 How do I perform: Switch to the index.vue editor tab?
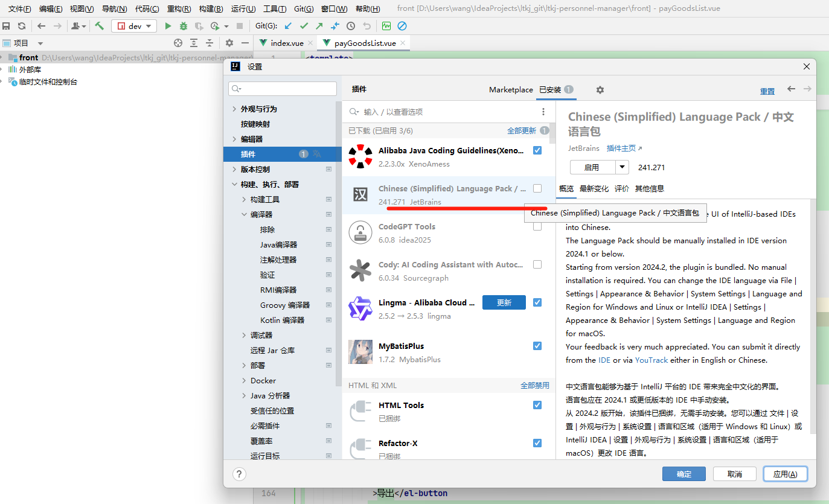pos(287,43)
